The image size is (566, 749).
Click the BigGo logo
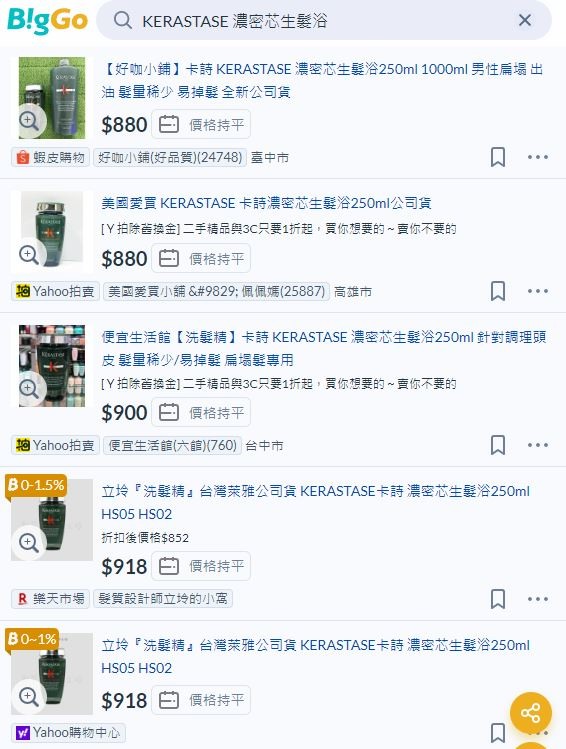coord(47,21)
